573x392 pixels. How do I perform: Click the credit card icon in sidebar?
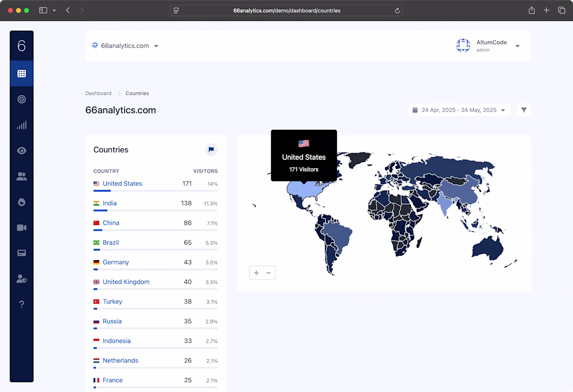click(x=21, y=253)
